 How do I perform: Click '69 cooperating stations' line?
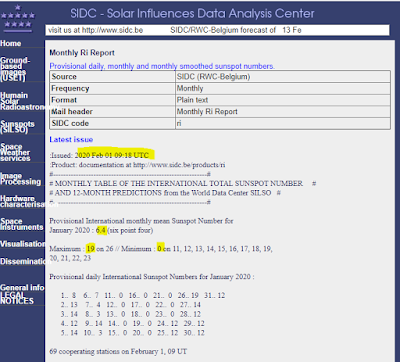pyautogui.click(x=118, y=351)
